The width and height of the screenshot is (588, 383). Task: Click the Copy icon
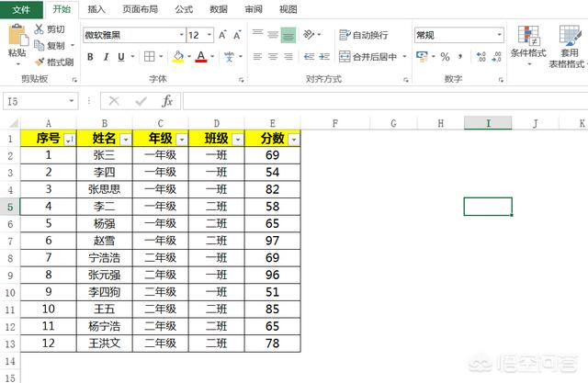tap(39, 45)
